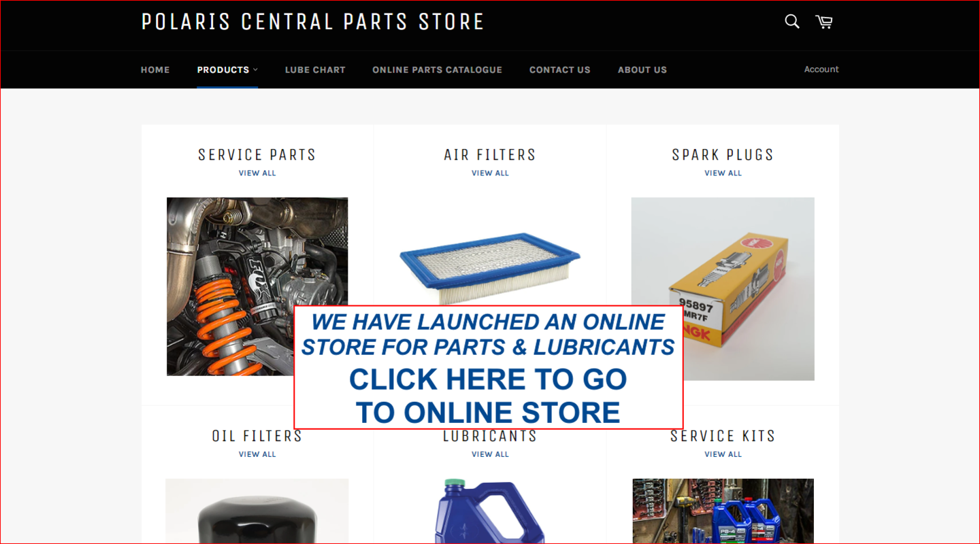980x544 pixels.
Task: View all Service Parts
Action: pyautogui.click(x=257, y=173)
